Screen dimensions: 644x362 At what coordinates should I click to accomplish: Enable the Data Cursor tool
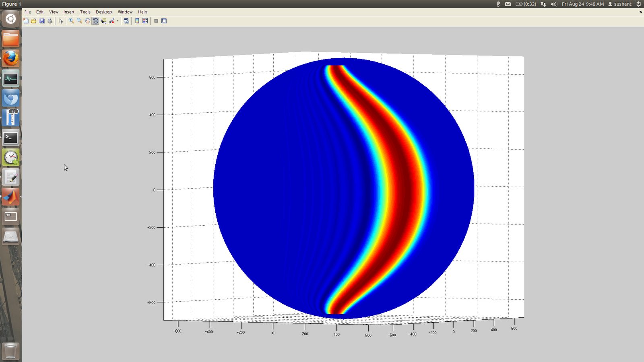103,21
